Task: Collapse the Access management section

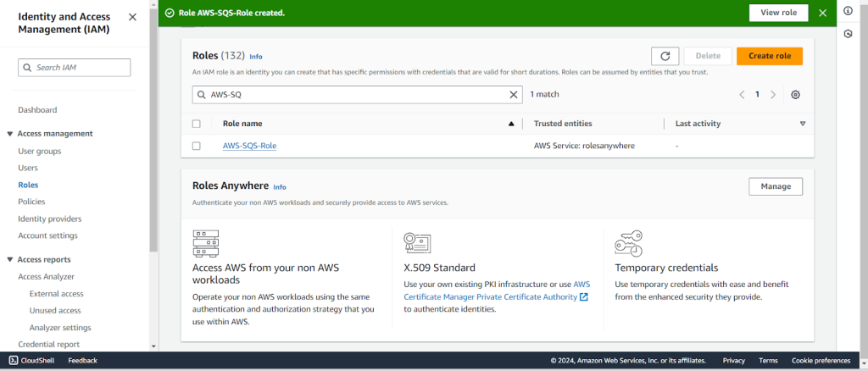Action: (x=10, y=134)
